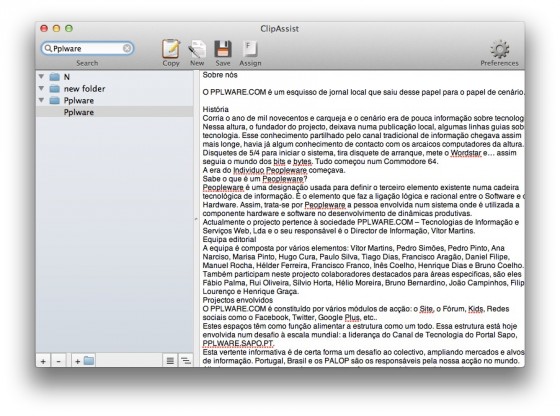Switch to hierarchical outline view button
Image resolution: width=560 pixels, height=416 pixels.
coord(186,361)
